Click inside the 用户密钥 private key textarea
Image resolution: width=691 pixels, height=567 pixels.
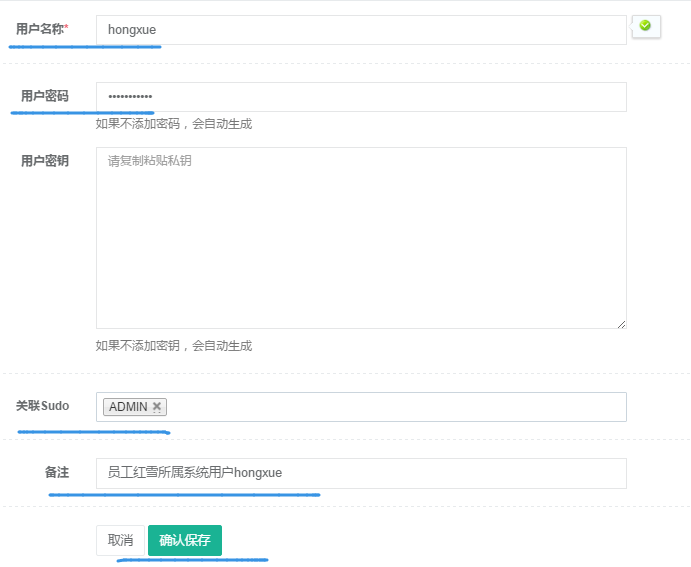[x=361, y=238]
